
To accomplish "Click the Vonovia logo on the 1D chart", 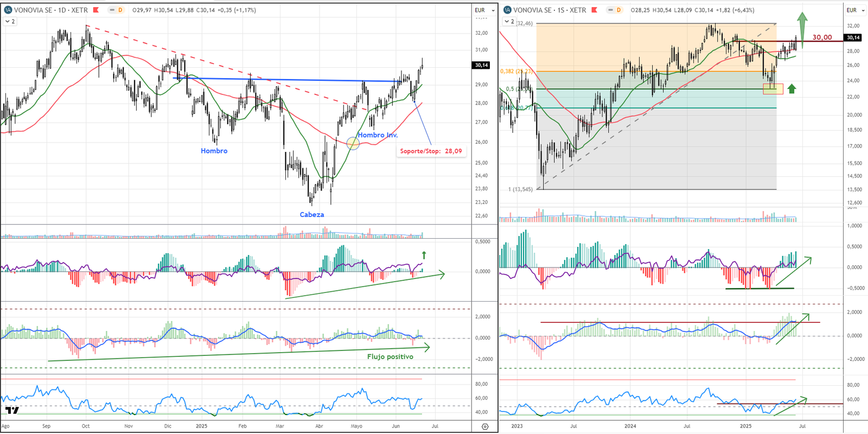I will (8, 10).
